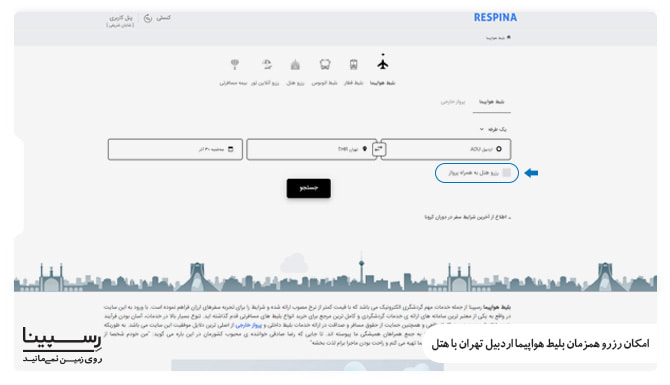Click the departure date input field
Viewport: 670px width, 385px height.
click(x=175, y=149)
